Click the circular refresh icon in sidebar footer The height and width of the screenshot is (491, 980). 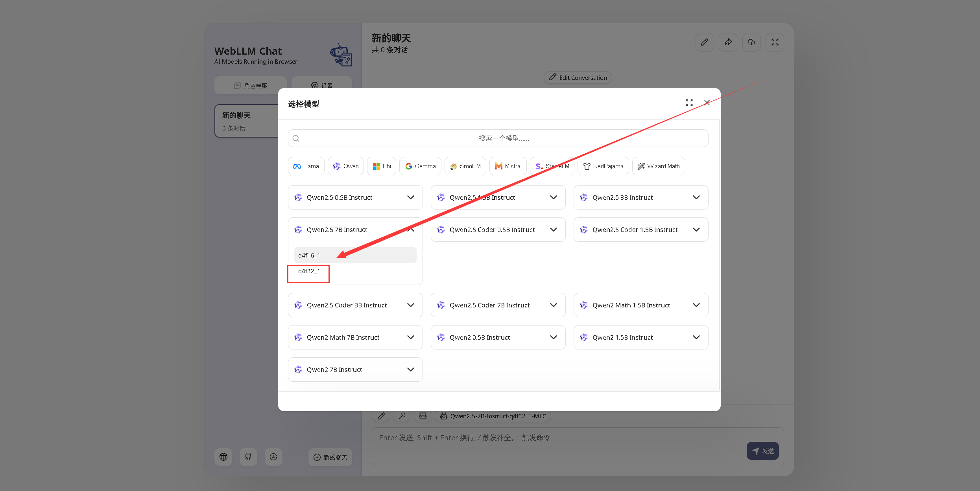coord(273,457)
